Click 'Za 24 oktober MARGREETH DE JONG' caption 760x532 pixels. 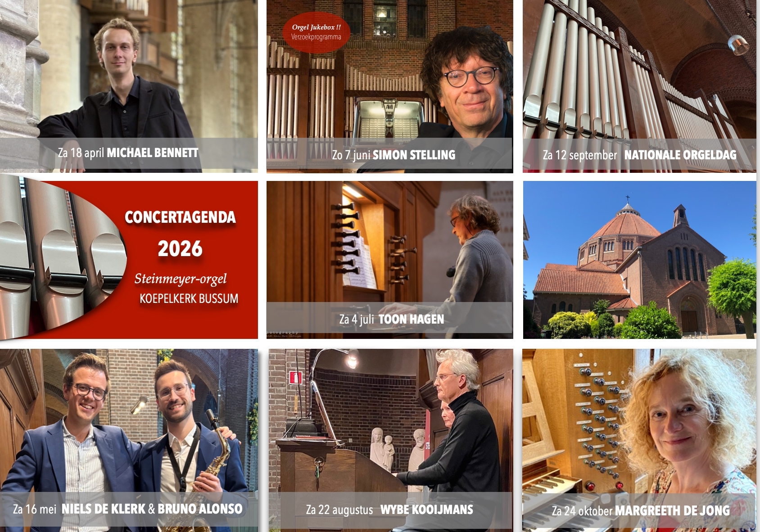(641, 510)
